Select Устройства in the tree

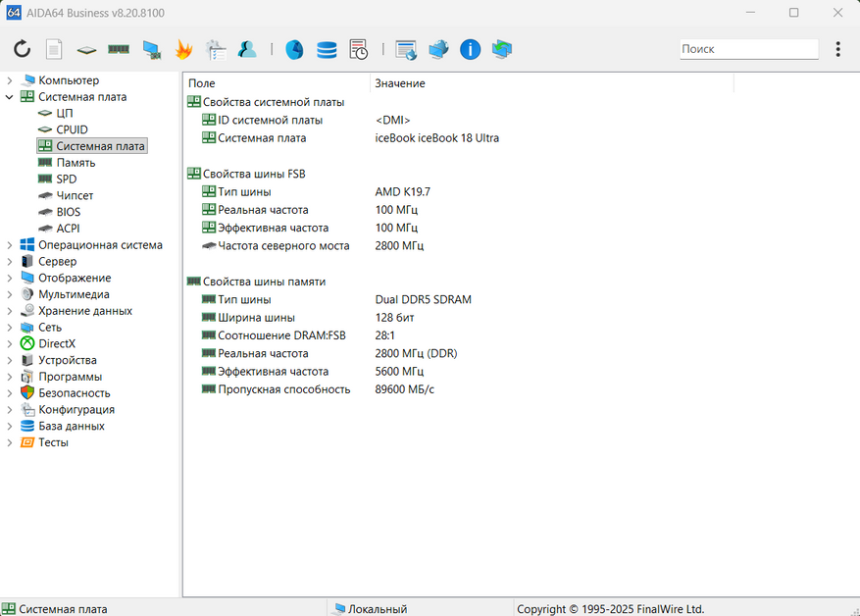point(68,360)
